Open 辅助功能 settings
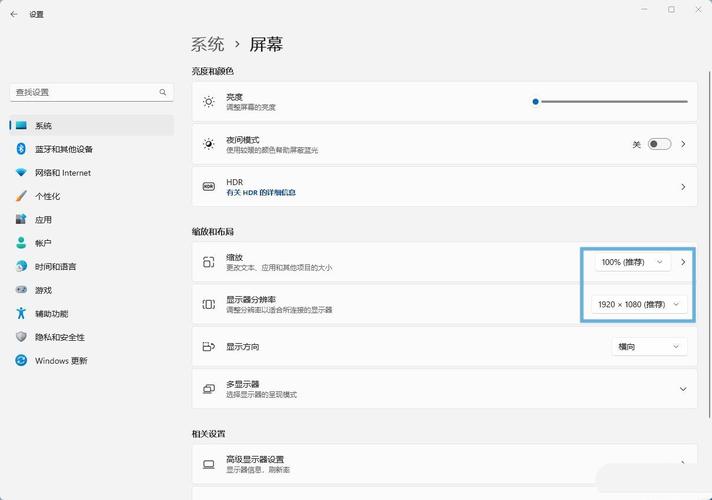 tap(92, 314)
